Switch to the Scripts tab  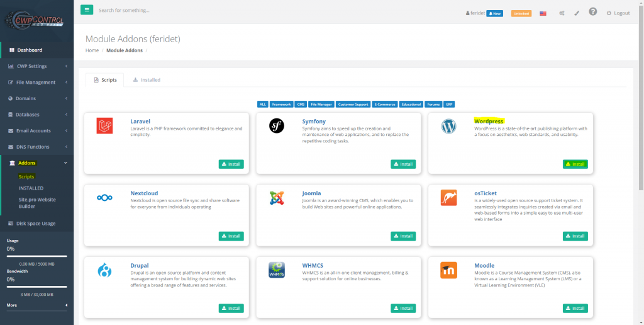pos(105,80)
